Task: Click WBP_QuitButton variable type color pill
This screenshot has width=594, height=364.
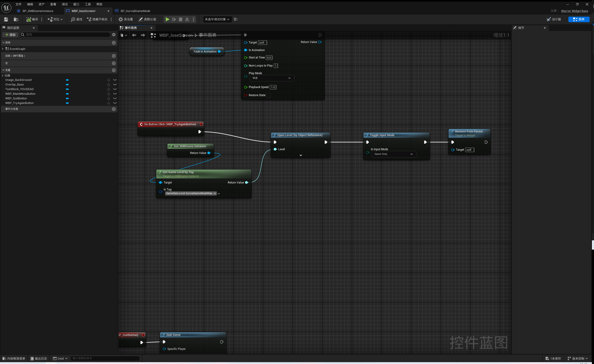Action: (x=67, y=98)
